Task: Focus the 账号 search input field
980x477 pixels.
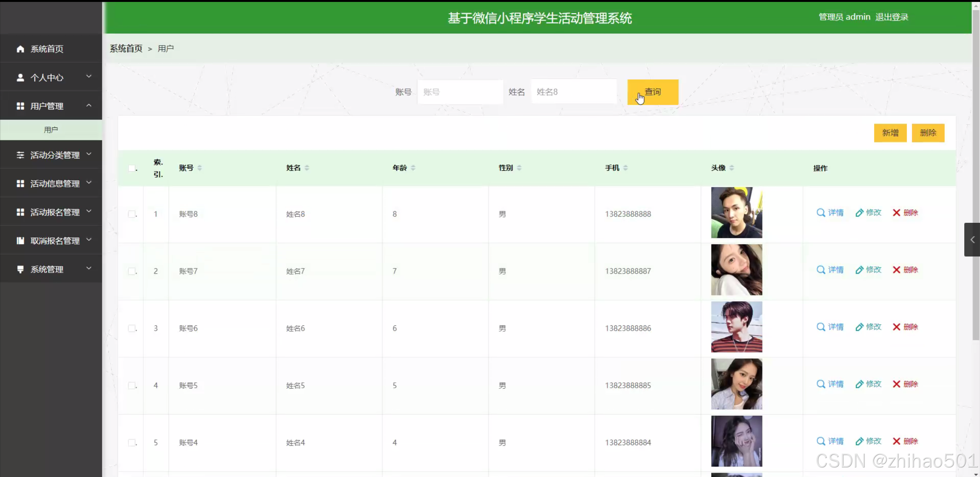Action: pyautogui.click(x=460, y=92)
